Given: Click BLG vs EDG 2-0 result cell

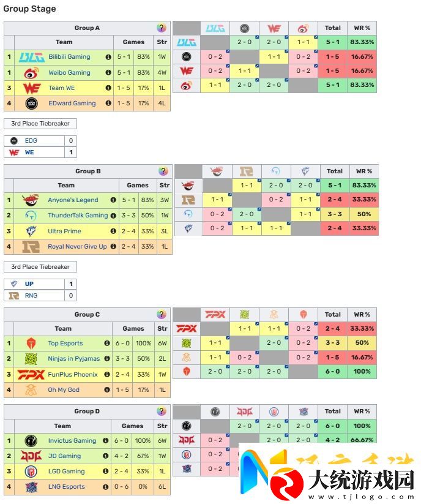Looking at the screenshot, I should [x=244, y=42].
